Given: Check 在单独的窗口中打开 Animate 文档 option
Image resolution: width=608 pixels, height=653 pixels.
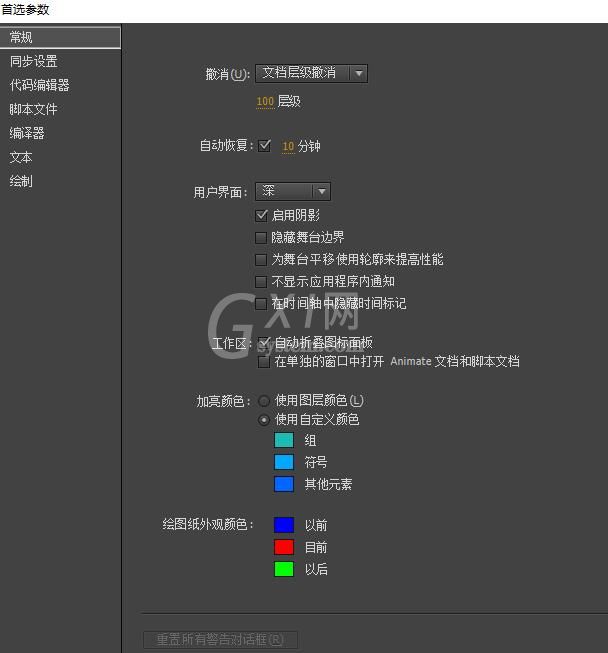Looking at the screenshot, I should pos(264,361).
